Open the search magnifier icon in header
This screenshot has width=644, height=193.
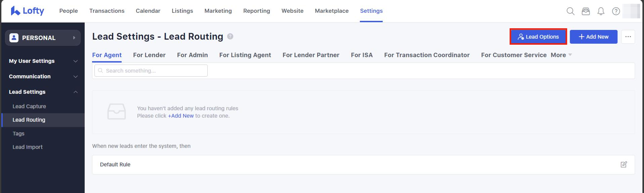(570, 11)
